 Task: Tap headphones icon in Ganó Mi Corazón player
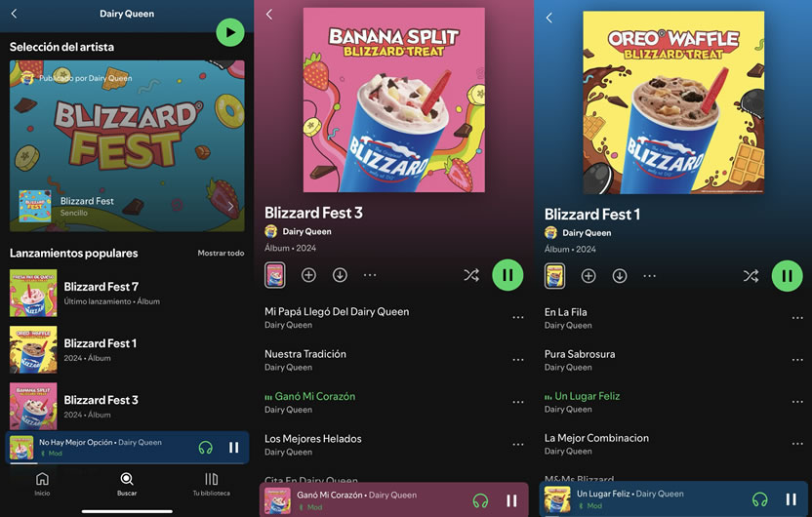click(480, 500)
